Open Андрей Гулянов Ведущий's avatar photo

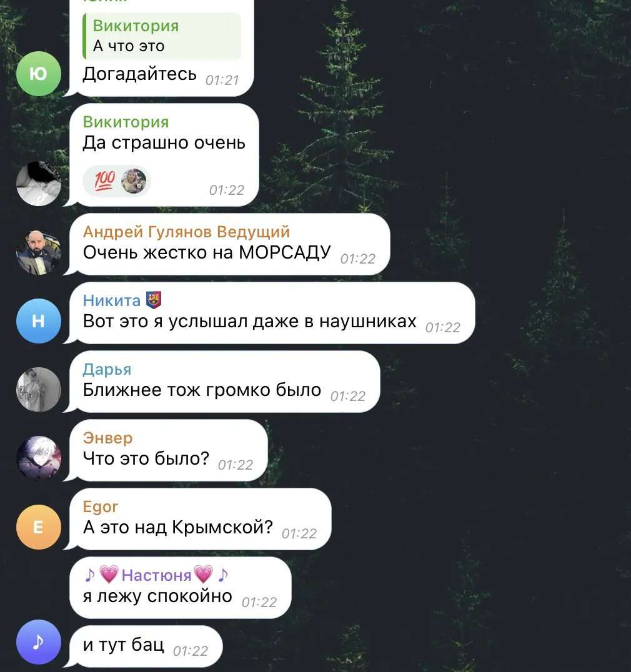pos(39,252)
